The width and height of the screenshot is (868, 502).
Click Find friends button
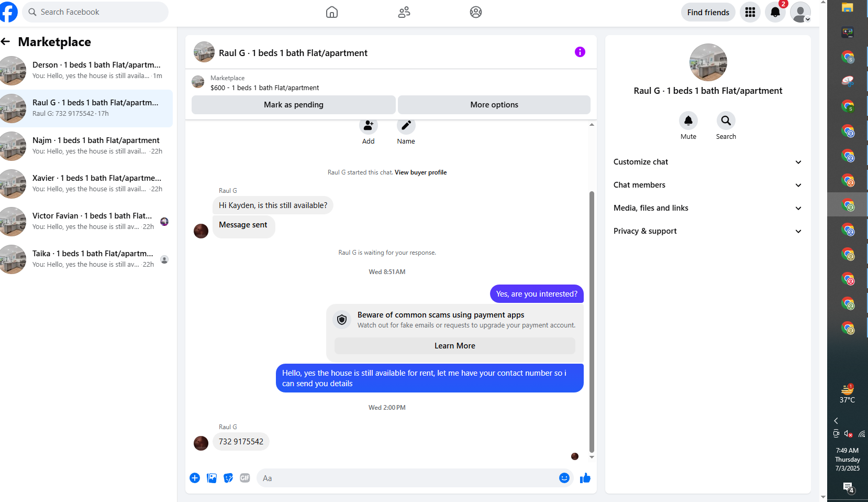(708, 12)
